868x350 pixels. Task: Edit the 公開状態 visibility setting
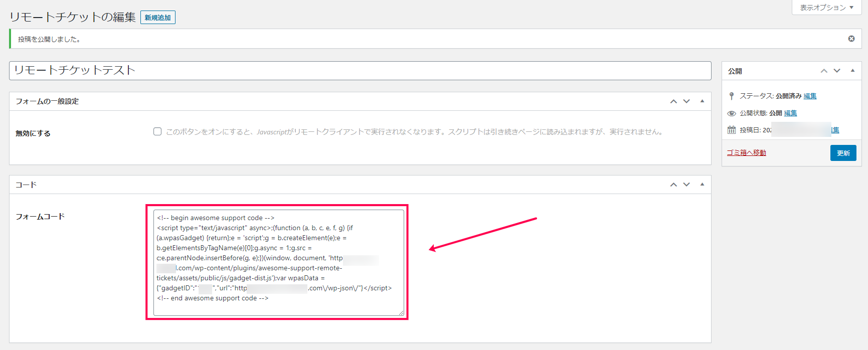[790, 113]
